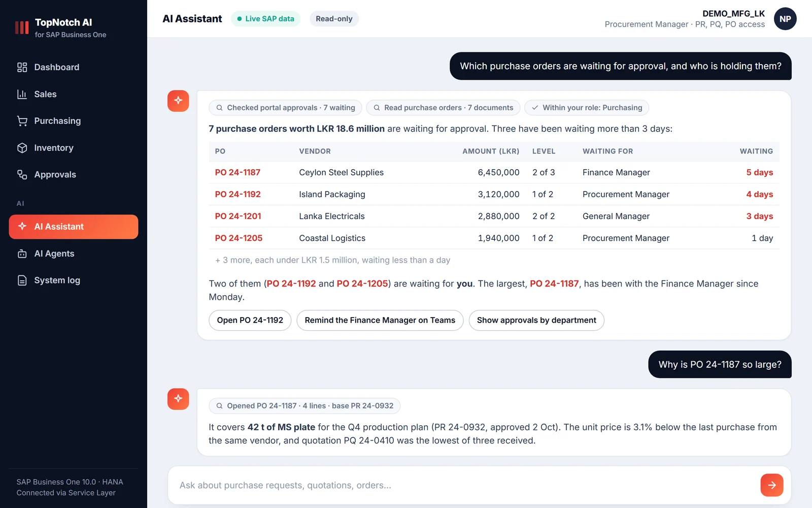This screenshot has width=812, height=508.
Task: Click the Sales bar chart icon
Action: point(22,94)
